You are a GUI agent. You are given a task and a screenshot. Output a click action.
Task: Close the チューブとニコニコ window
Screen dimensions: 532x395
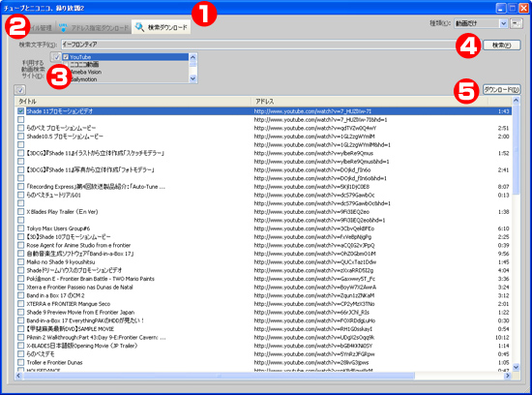523,8
